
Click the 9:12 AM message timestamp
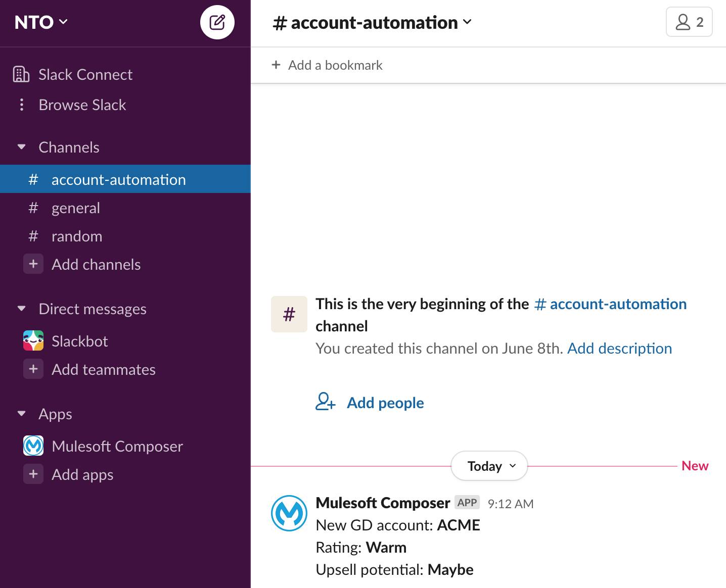[511, 504]
